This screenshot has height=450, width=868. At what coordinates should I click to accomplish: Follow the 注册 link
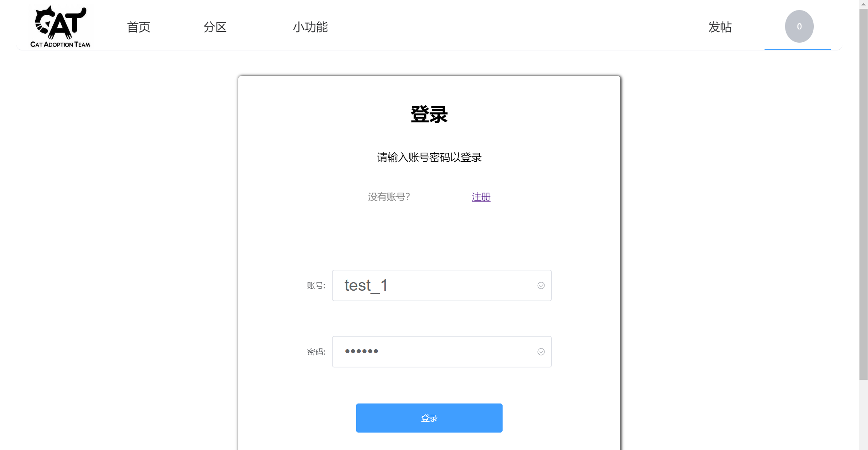coord(481,197)
